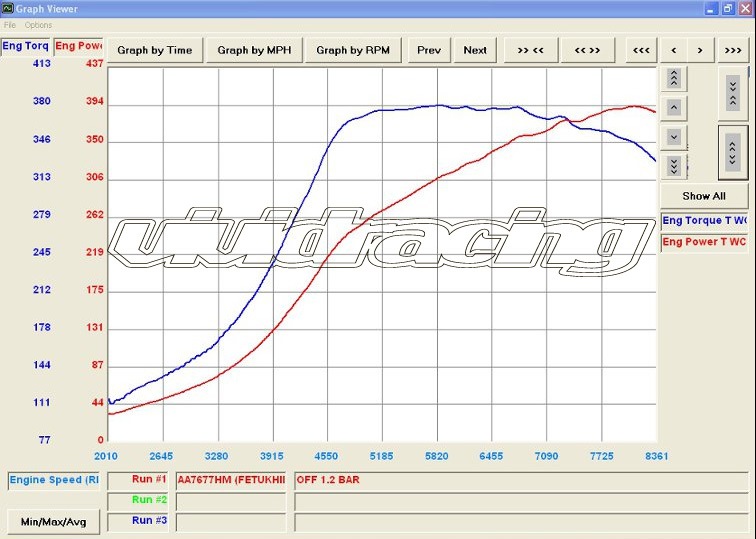Click the 2010 RPM axis value
The height and width of the screenshot is (539, 756).
point(106,456)
